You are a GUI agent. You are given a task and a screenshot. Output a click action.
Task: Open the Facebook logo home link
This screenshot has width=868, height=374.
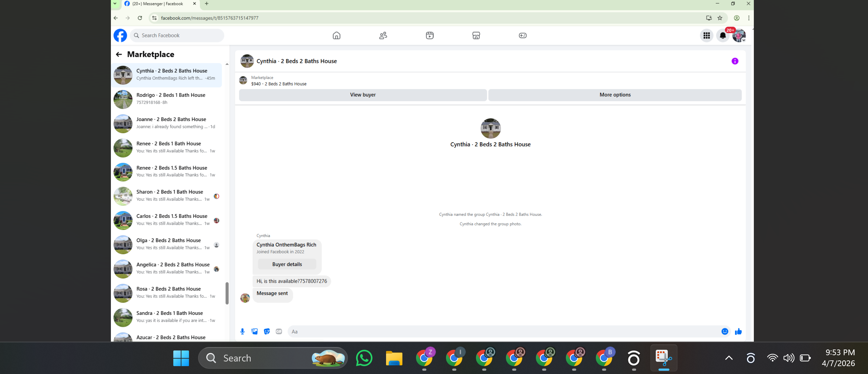(120, 35)
